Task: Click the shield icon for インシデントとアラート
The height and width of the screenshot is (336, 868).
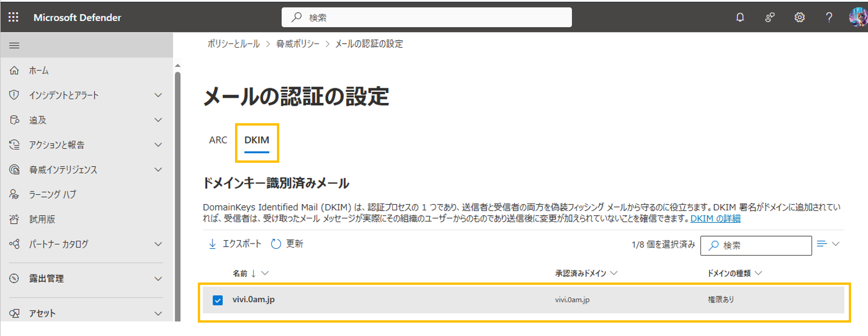Action: pos(15,95)
